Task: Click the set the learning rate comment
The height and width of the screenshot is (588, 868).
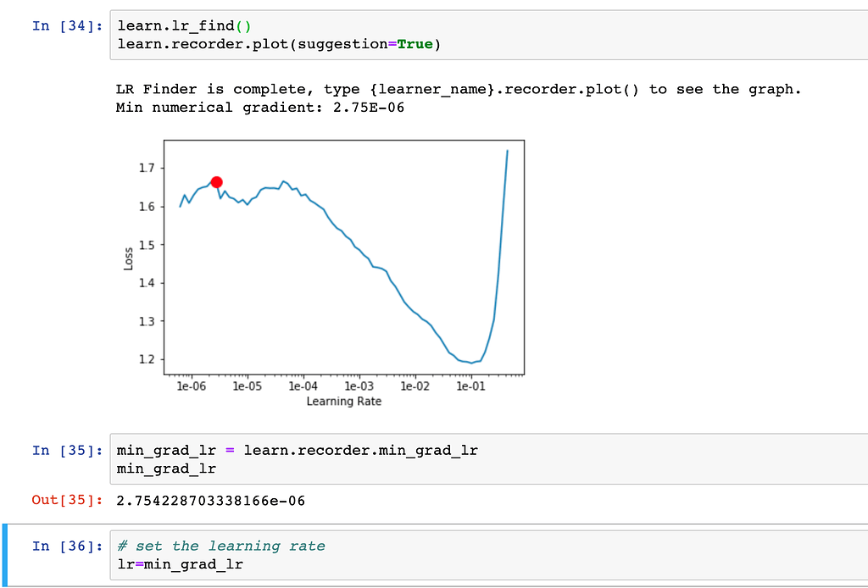Action: point(220,546)
